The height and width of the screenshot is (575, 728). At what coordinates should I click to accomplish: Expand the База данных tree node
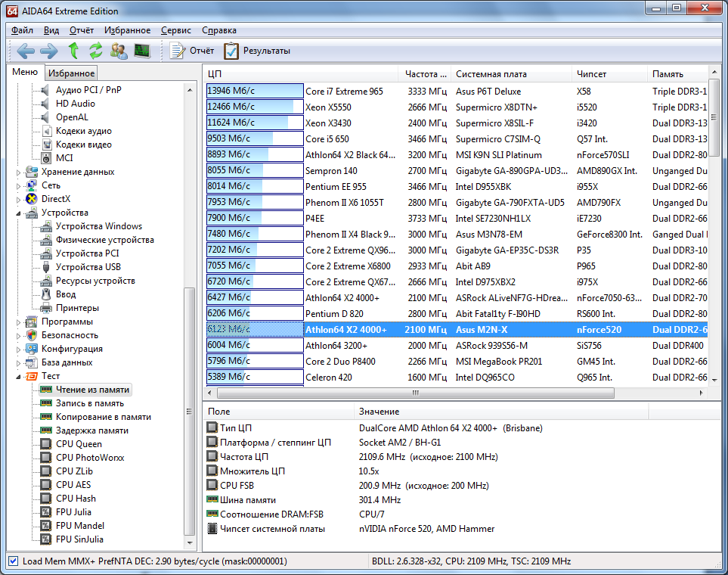tap(19, 362)
